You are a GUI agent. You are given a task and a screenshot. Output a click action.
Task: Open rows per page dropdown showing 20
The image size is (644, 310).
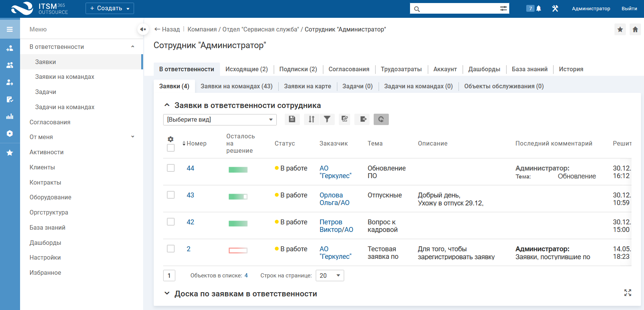pos(330,276)
